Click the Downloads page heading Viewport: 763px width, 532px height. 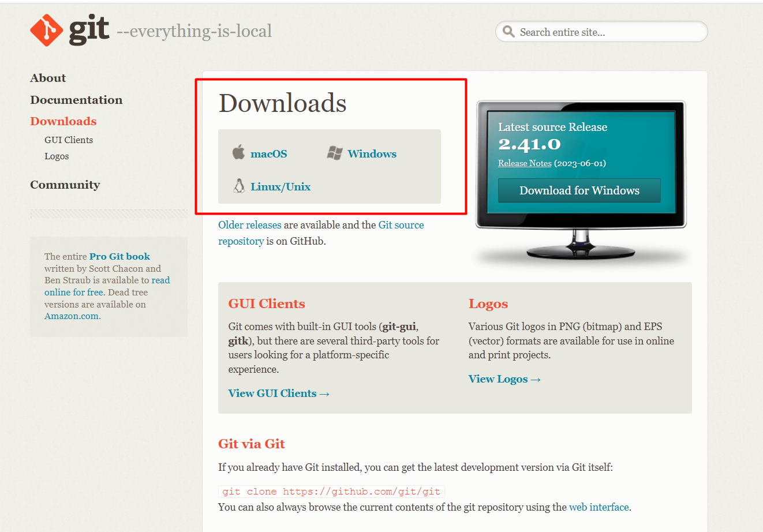pyautogui.click(x=282, y=103)
